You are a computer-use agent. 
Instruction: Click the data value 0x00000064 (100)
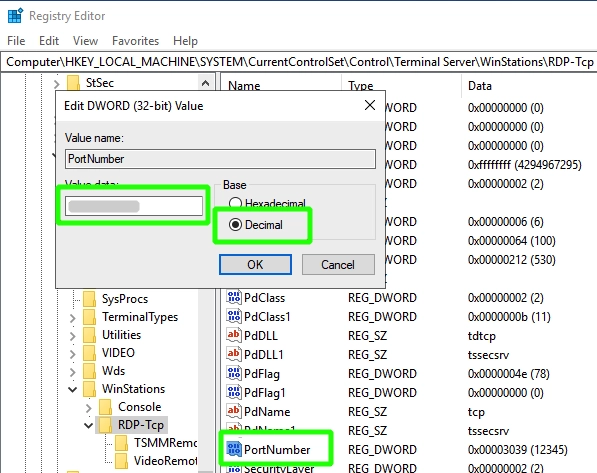[x=511, y=241]
